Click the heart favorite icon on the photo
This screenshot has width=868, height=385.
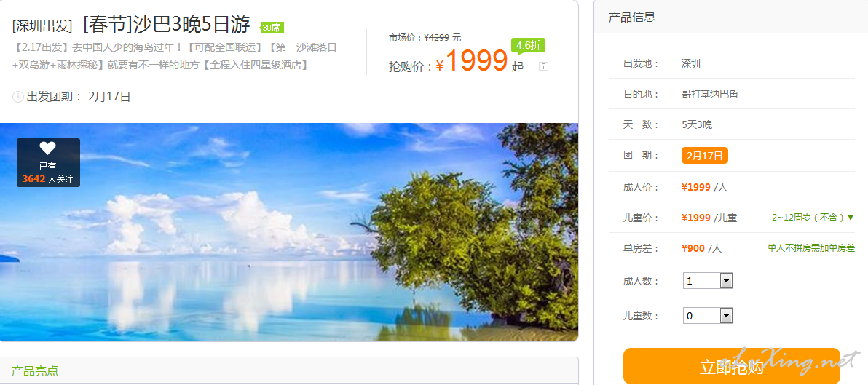(x=47, y=148)
